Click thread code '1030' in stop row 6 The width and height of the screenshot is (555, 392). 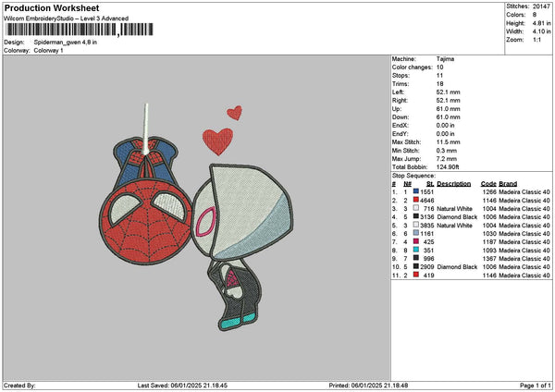[489, 234]
